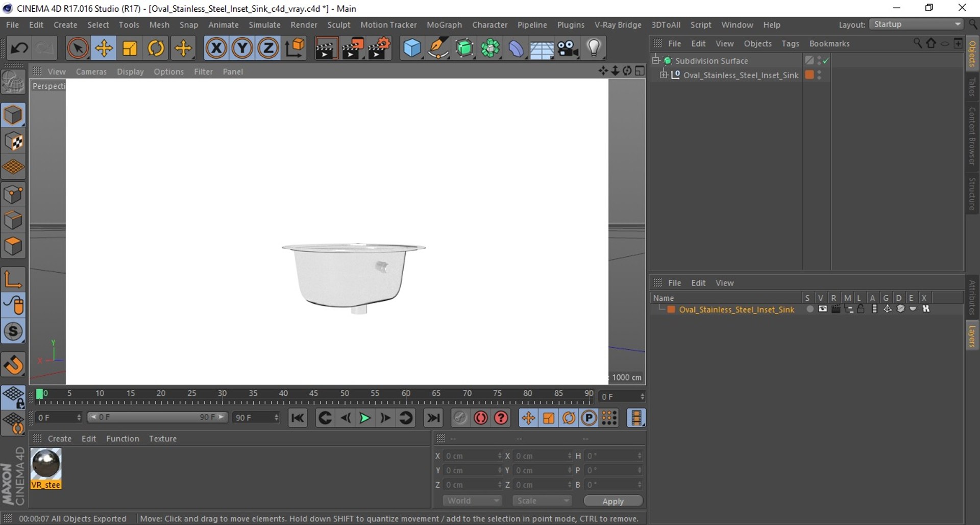Open Edit Render Settings icon
980x525 pixels.
point(379,49)
